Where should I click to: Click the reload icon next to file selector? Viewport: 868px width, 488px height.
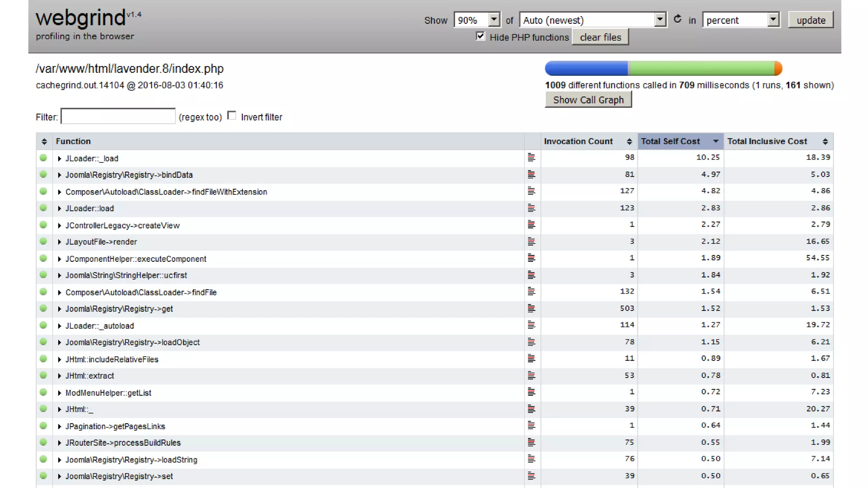(677, 19)
